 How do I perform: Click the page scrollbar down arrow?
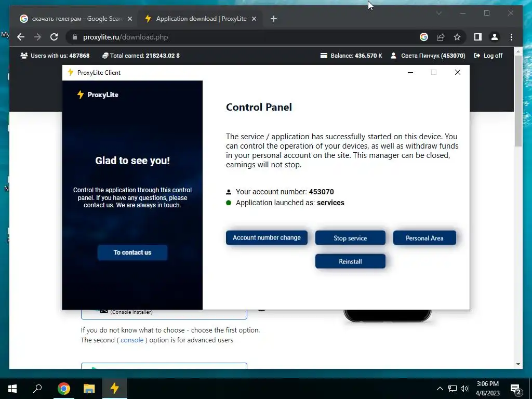pos(518,364)
